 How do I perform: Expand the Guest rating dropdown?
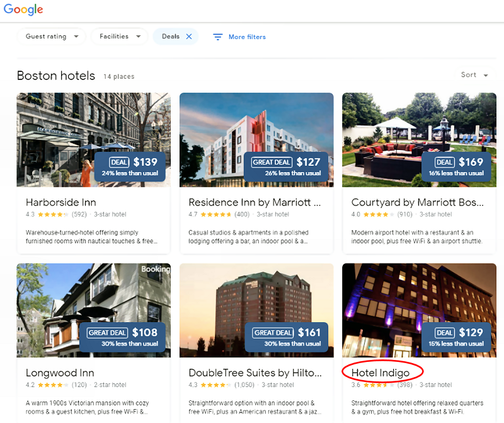tap(52, 37)
